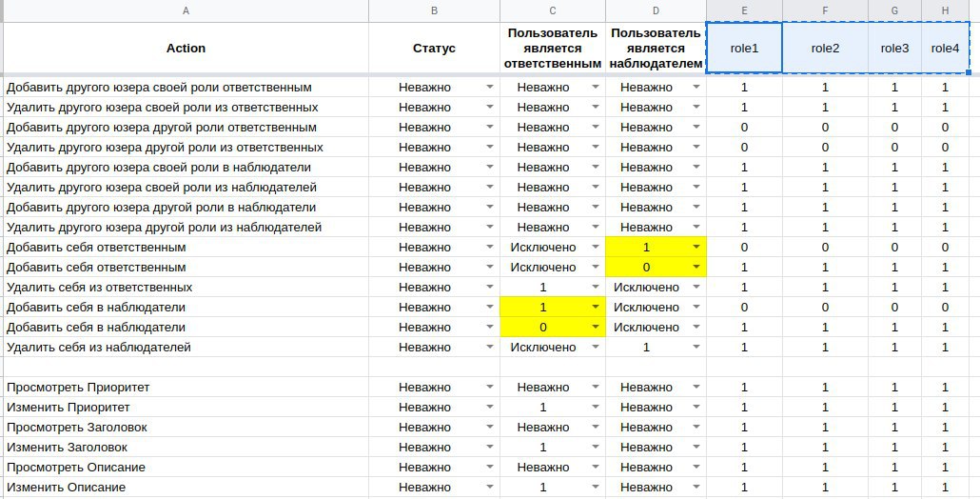The height and width of the screenshot is (499, 980).
Task: Click the "Action" header cell
Action: [x=186, y=49]
